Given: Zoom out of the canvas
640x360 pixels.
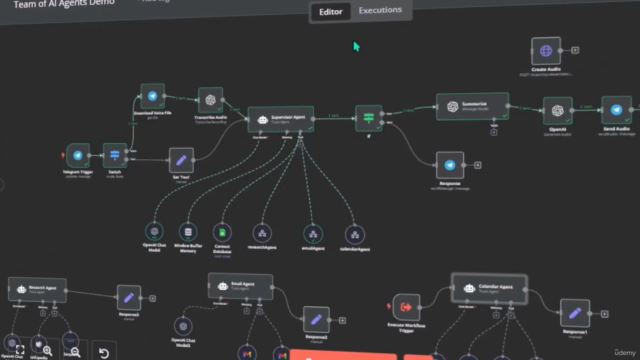Looking at the screenshot, I should (x=75, y=352).
